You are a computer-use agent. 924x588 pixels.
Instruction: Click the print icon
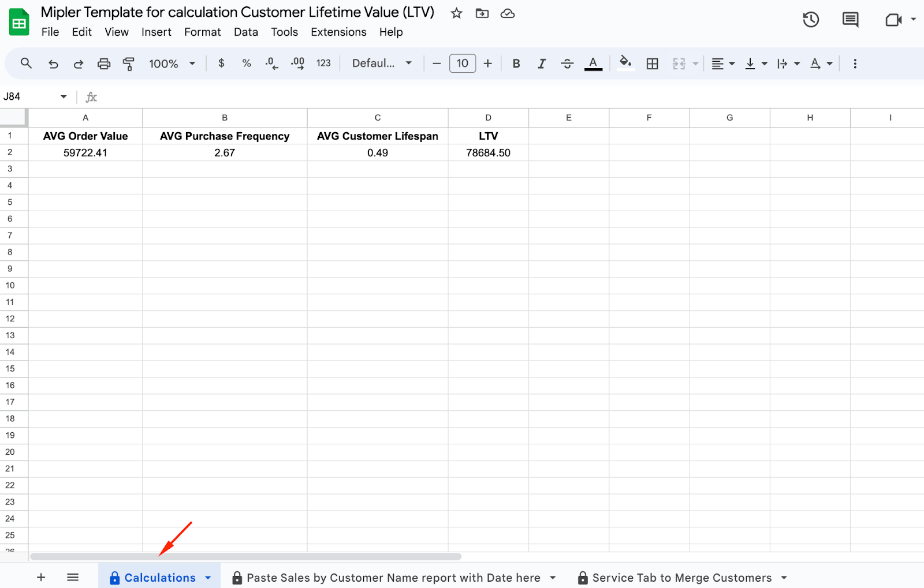tap(104, 63)
